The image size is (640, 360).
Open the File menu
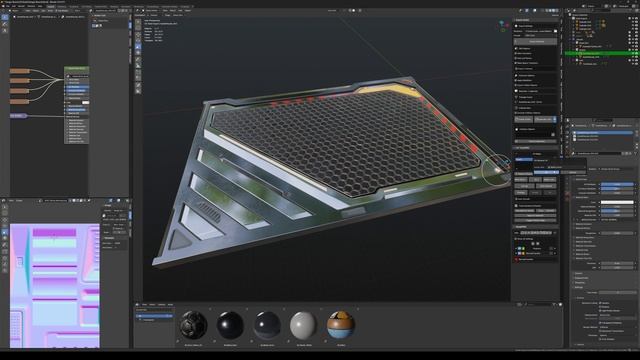click(x=8, y=7)
